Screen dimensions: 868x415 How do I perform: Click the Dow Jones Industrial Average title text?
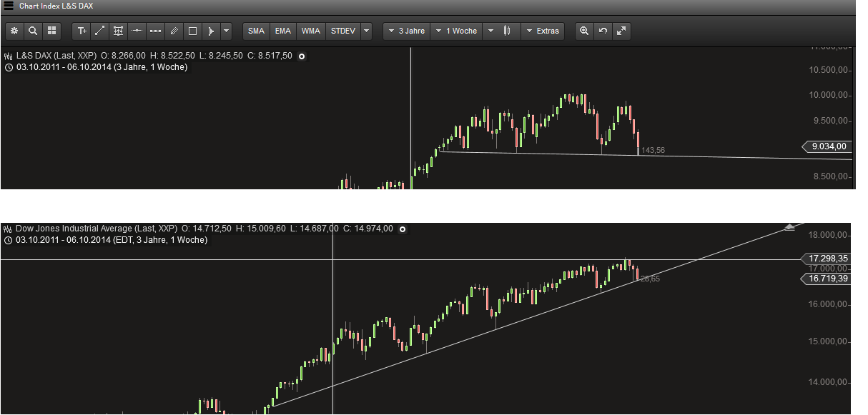(x=96, y=229)
